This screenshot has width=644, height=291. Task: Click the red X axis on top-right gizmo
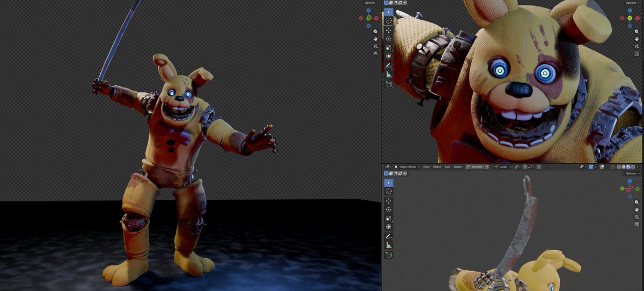pyautogui.click(x=638, y=18)
